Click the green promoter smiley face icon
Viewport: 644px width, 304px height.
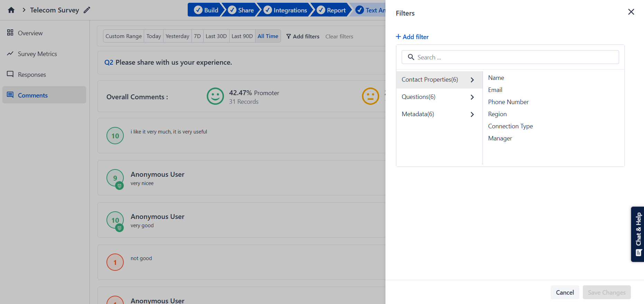pos(215,96)
